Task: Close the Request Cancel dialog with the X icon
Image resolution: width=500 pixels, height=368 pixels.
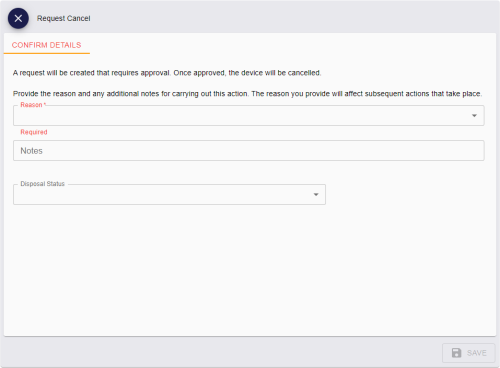Action: 18,18
